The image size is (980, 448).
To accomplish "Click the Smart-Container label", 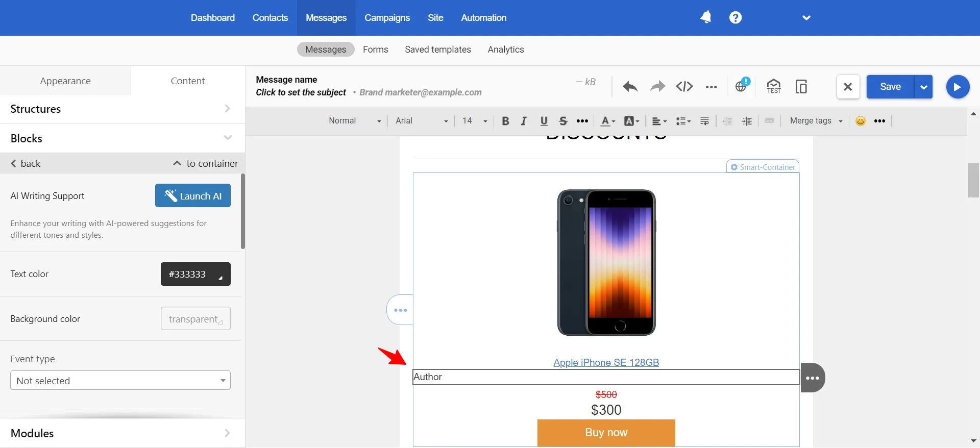I will tap(763, 167).
